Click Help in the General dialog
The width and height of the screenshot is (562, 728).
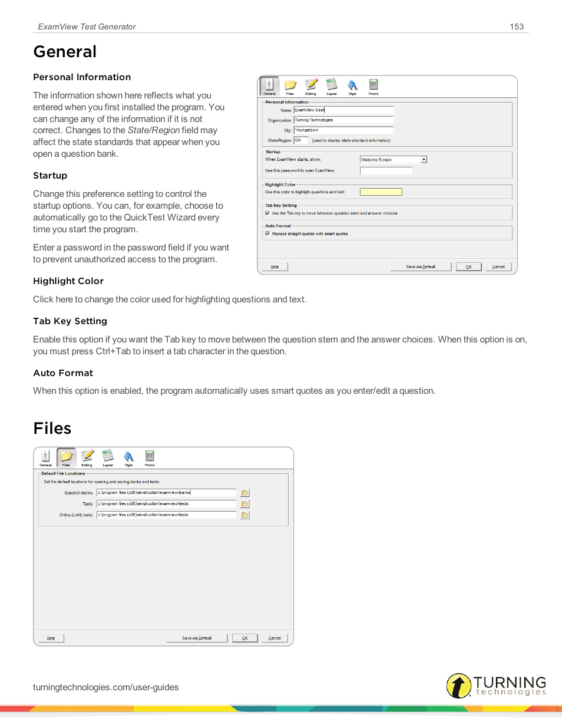pyautogui.click(x=275, y=267)
